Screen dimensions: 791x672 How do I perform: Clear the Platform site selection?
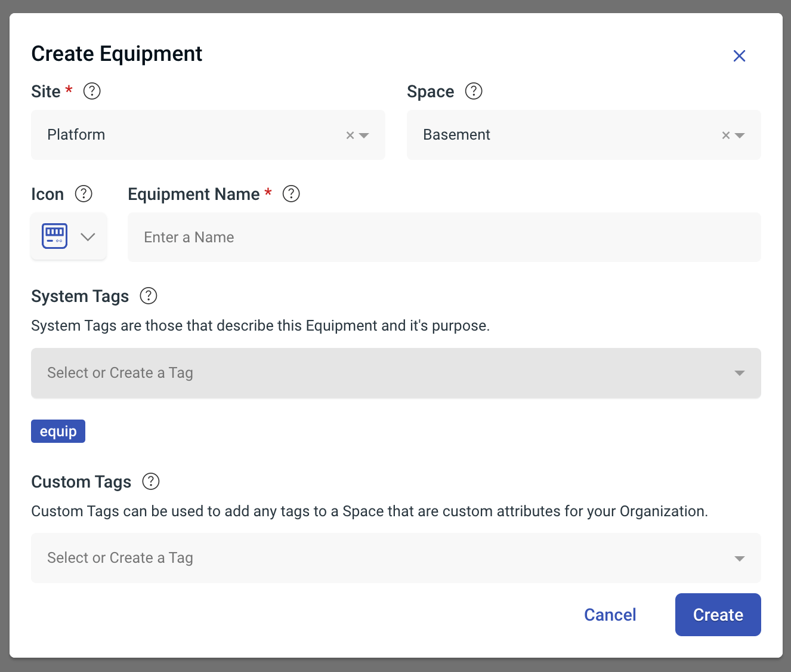[x=350, y=135]
